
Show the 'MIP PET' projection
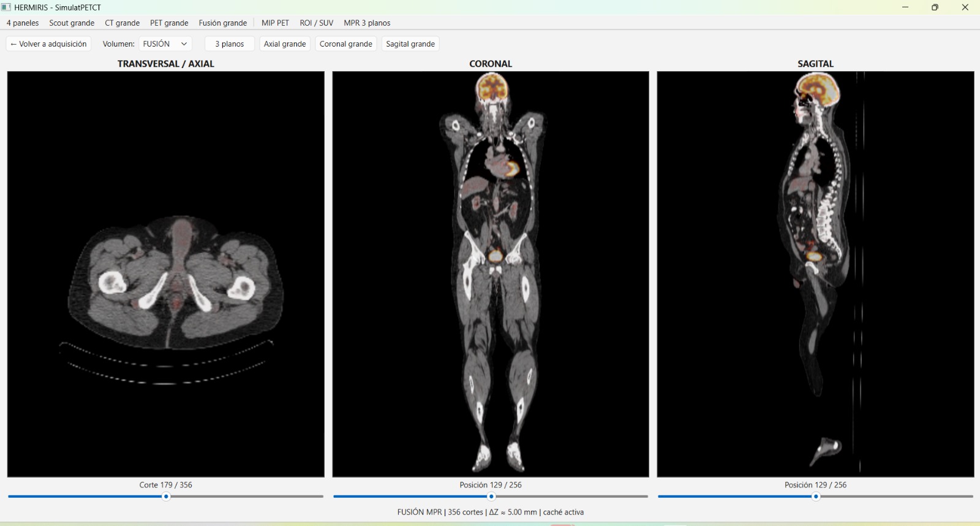(x=275, y=23)
